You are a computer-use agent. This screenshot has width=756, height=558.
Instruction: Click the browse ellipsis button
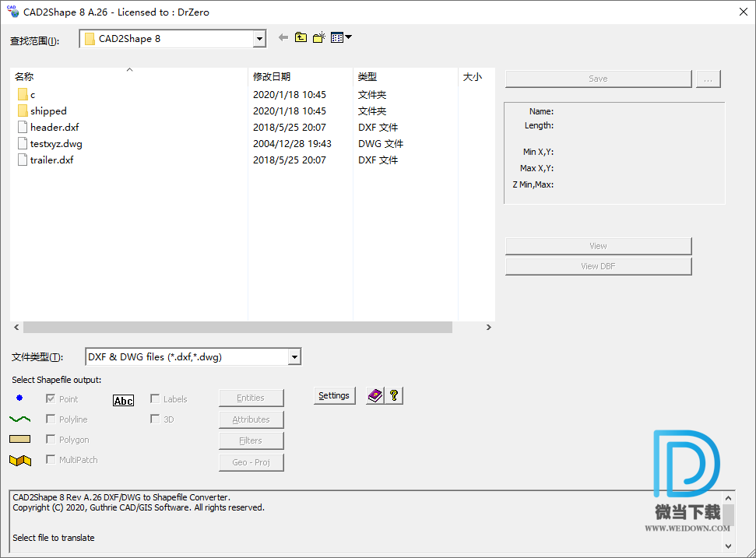[709, 79]
